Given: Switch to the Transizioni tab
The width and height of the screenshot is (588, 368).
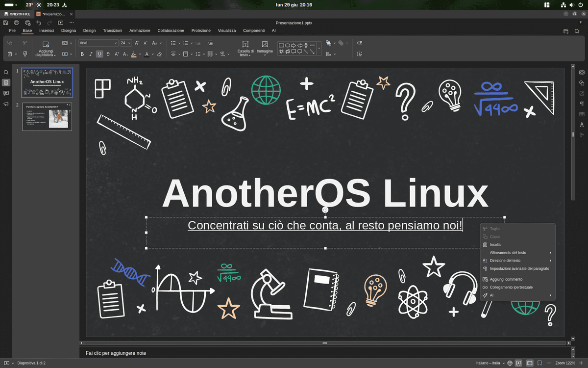Looking at the screenshot, I should tap(113, 30).
